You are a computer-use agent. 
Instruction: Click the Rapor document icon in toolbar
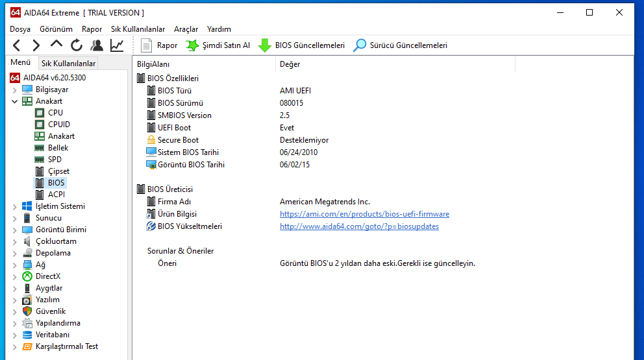click(x=146, y=45)
